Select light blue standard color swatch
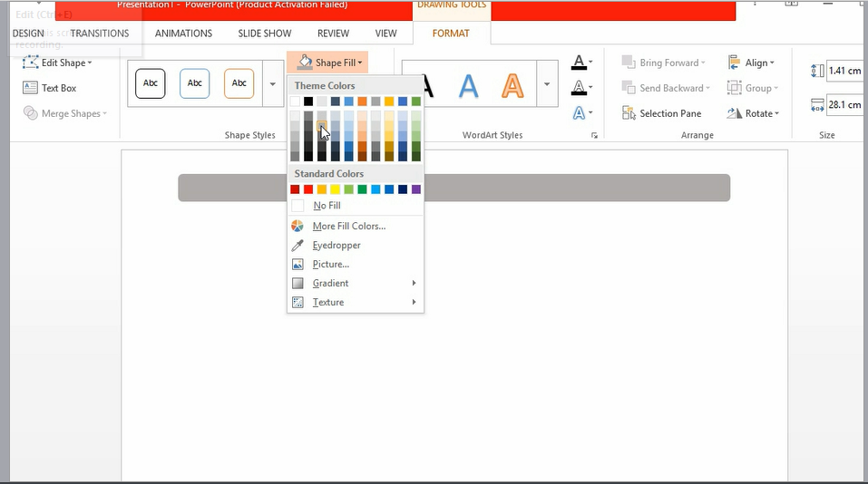The width and height of the screenshot is (868, 484). [375, 189]
